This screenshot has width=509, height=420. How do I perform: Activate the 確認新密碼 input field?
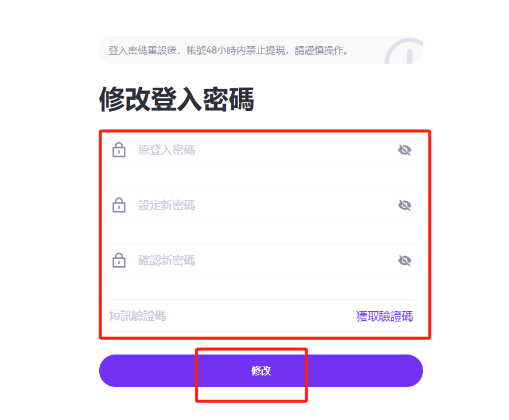[x=262, y=260]
